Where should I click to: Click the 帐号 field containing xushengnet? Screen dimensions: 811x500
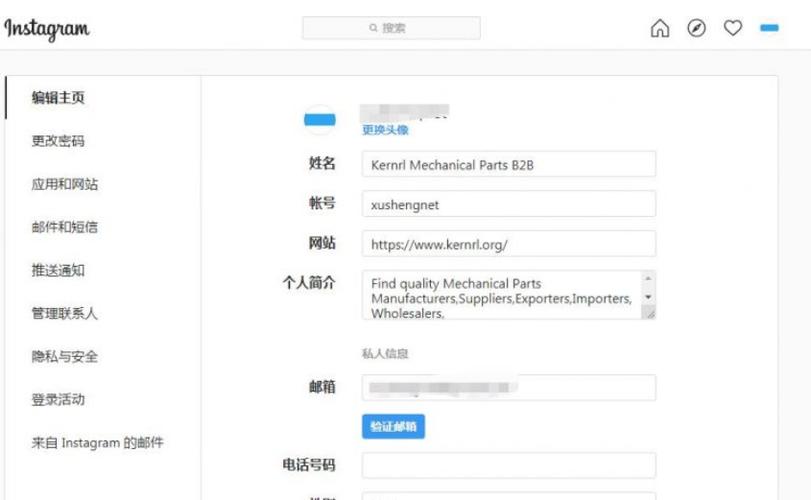click(x=509, y=204)
